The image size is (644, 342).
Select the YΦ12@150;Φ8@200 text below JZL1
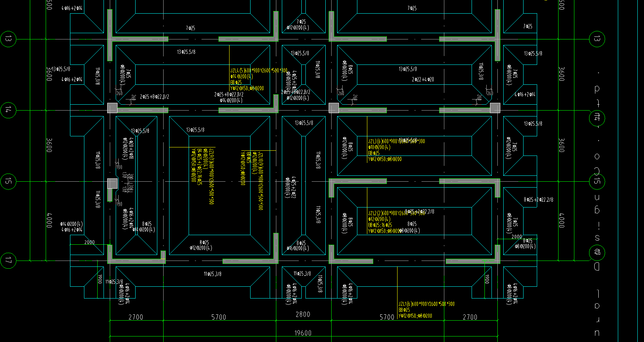(x=415, y=316)
